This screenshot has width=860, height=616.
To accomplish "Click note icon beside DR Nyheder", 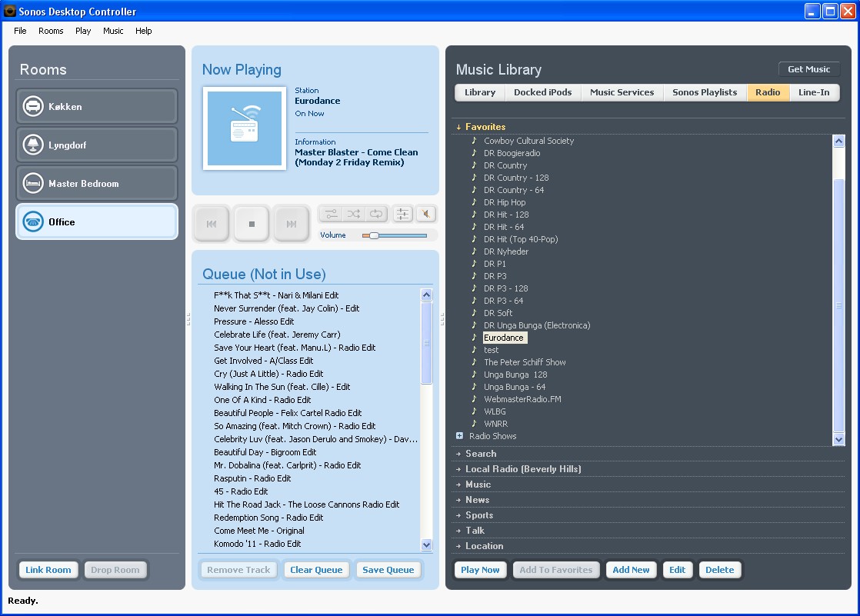I will [475, 251].
